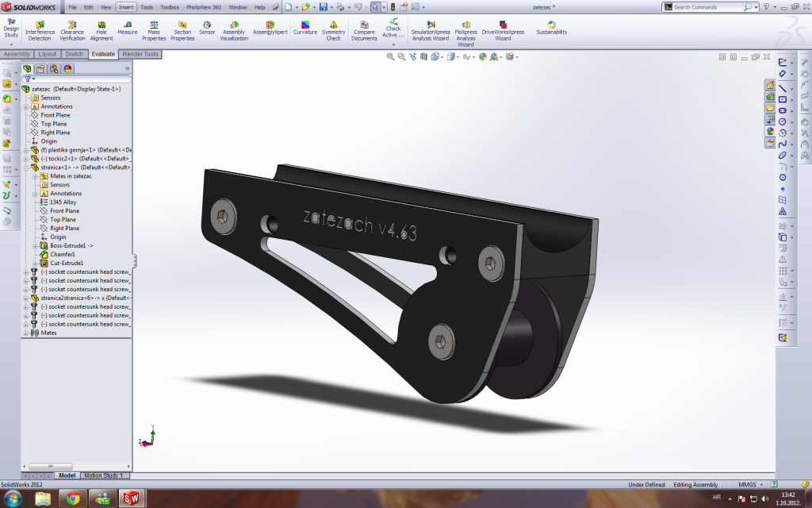Open the MMGS unit system dropdown
This screenshot has width=812, height=508.
click(760, 485)
